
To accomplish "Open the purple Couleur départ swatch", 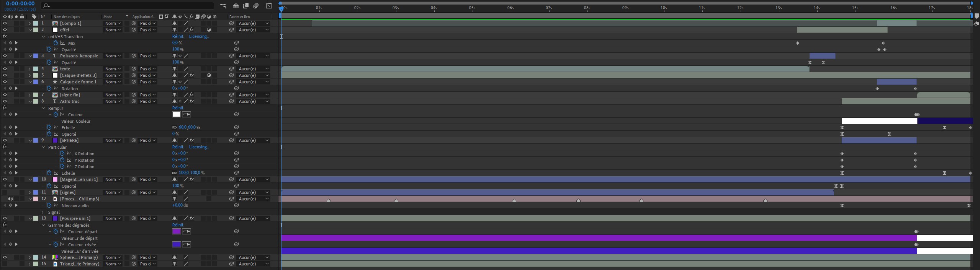I will point(177,231).
